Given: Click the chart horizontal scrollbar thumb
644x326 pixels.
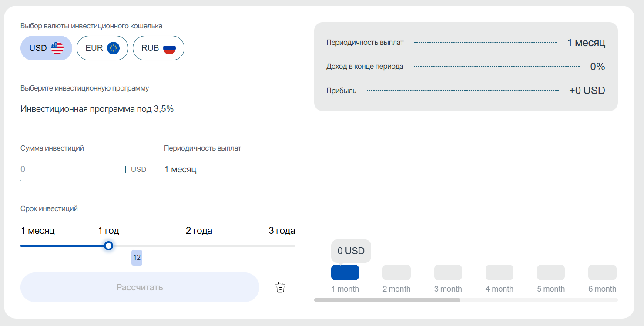Looking at the screenshot, I should (387, 300).
